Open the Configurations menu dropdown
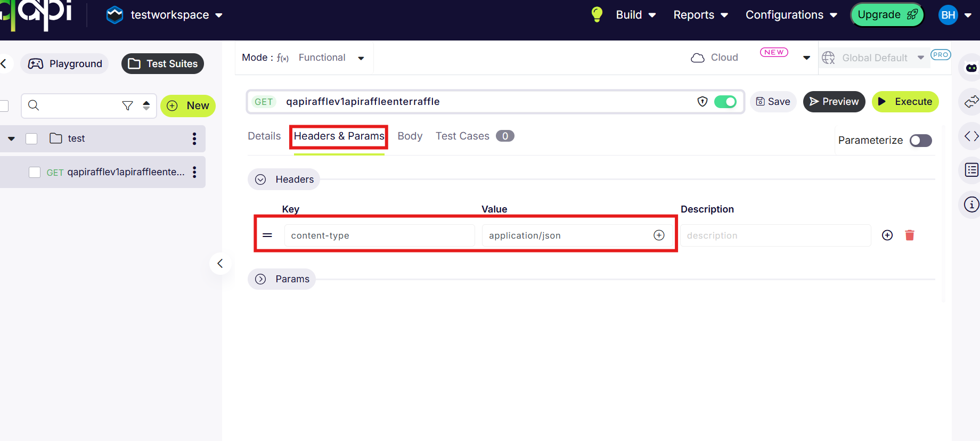This screenshot has height=441, width=980. 791,15
